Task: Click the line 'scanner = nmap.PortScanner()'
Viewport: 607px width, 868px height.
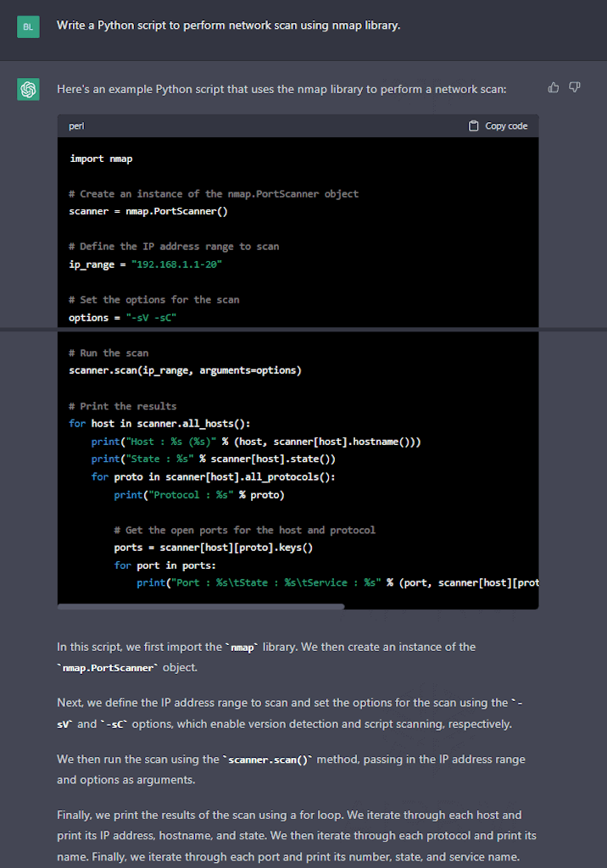Action: click(x=148, y=211)
